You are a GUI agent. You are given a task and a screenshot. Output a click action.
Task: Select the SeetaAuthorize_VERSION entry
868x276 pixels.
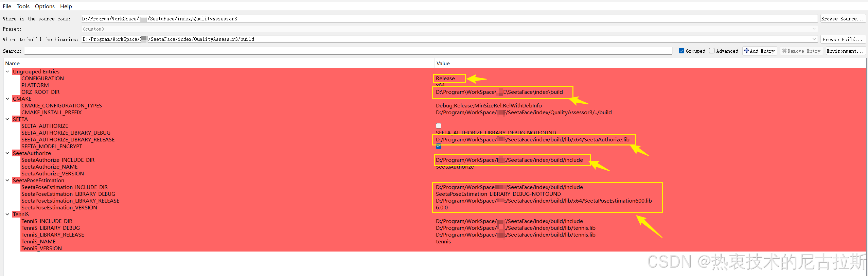(52, 174)
